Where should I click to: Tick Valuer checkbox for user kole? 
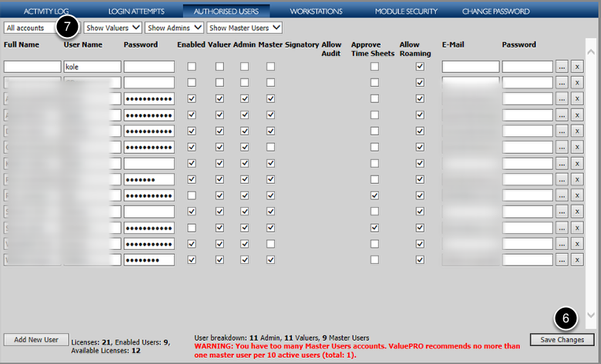[220, 67]
